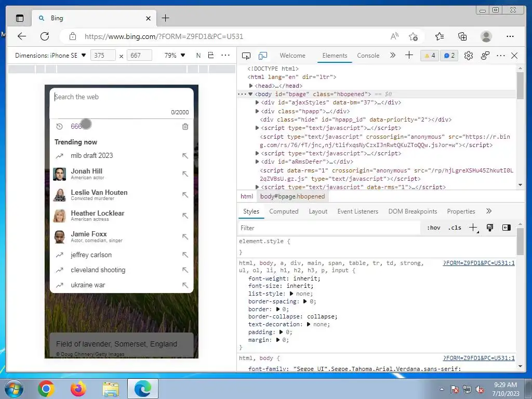Toggle the .cls classes pane
Screen dimensions: 532x399
(x=455, y=228)
